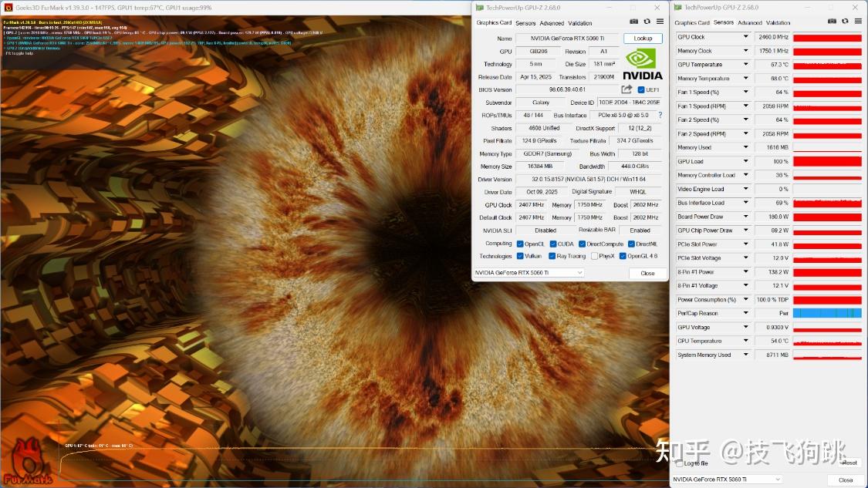Click the Reset button in Sensors window
The image size is (868, 488).
coord(849,463)
